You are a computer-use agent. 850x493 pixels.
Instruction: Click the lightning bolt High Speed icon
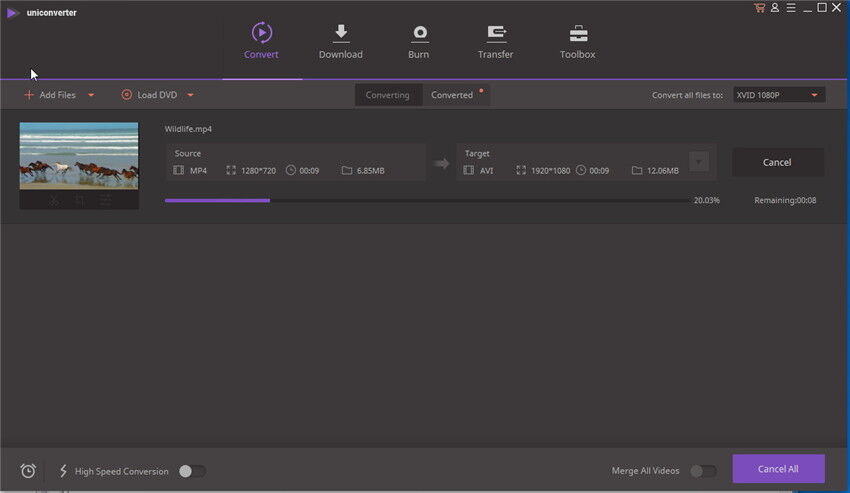(x=63, y=471)
